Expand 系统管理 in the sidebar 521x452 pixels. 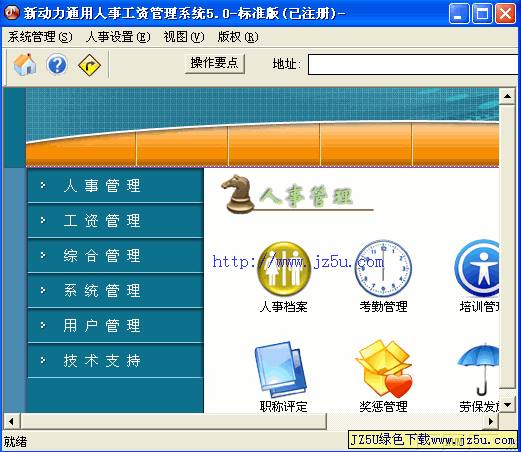click(115, 291)
